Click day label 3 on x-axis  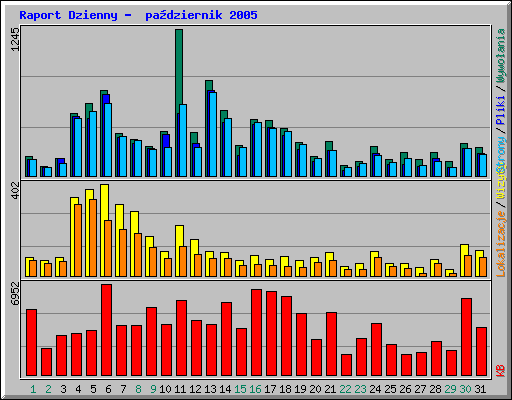pyautogui.click(x=63, y=389)
